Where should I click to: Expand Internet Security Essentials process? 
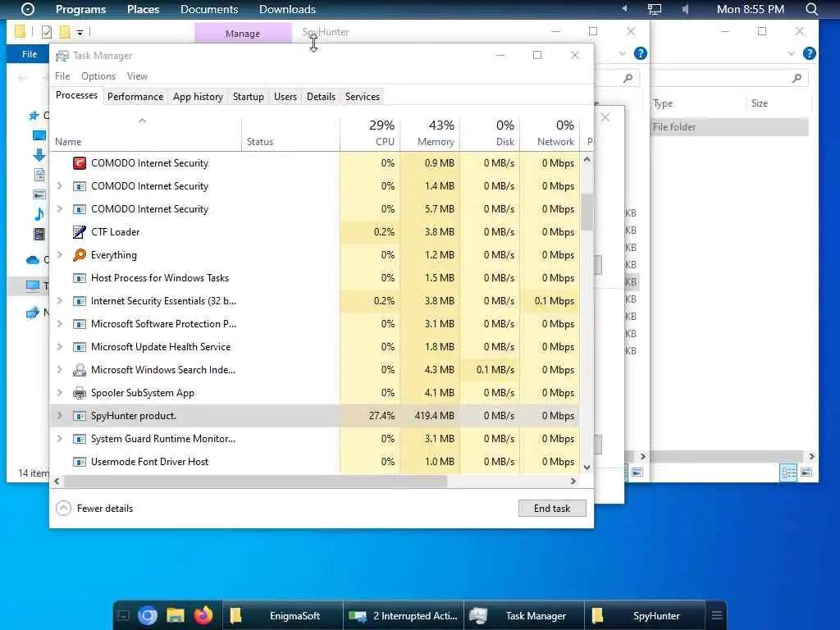coord(59,301)
